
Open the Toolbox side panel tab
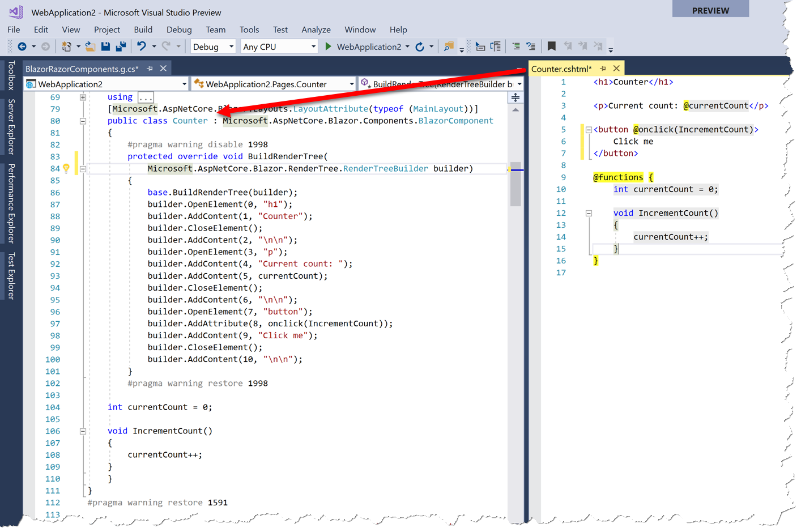11,75
